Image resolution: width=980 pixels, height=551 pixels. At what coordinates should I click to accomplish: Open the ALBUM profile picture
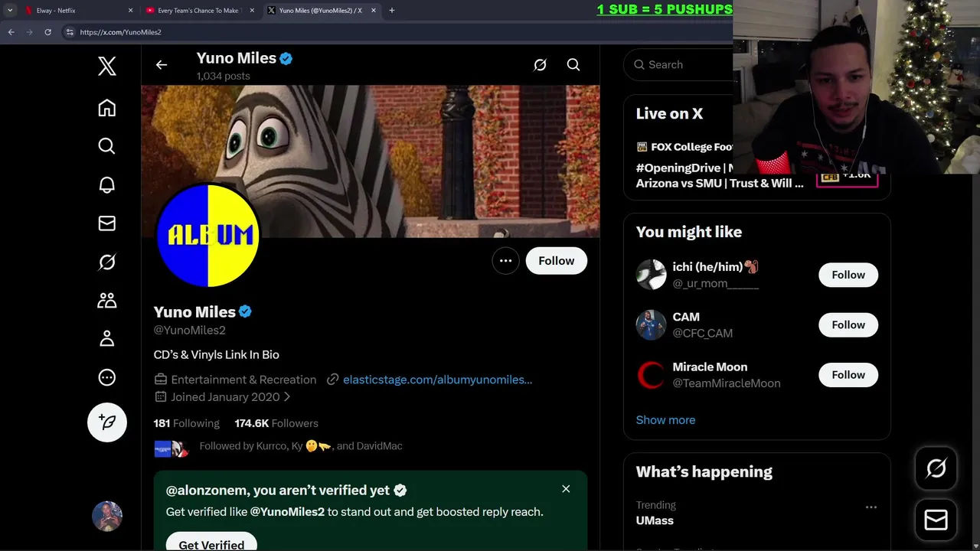point(208,235)
